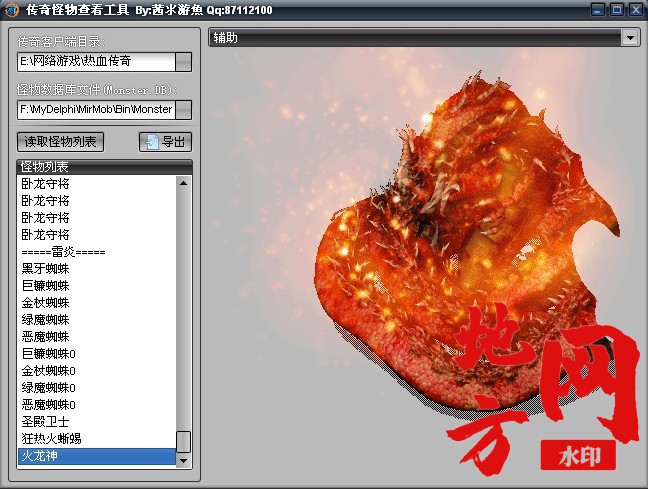Select 巨镰蜘蛛 without the trailing zero
648x489 pixels.
tap(97, 286)
